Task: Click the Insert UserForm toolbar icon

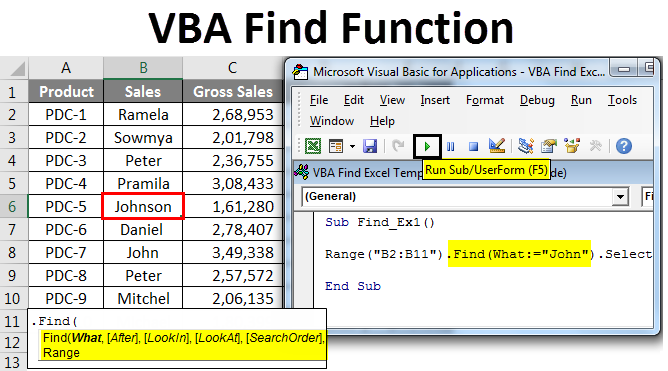Action: click(x=336, y=147)
